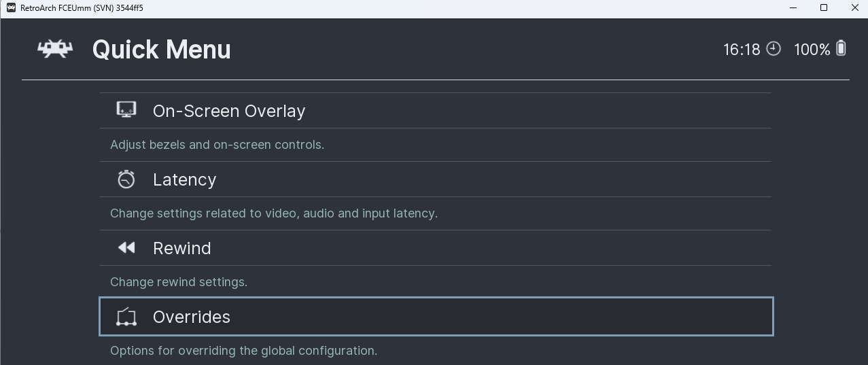This screenshot has height=365, width=868.
Task: Click the RetroArch invader logo in header
Action: pos(55,49)
